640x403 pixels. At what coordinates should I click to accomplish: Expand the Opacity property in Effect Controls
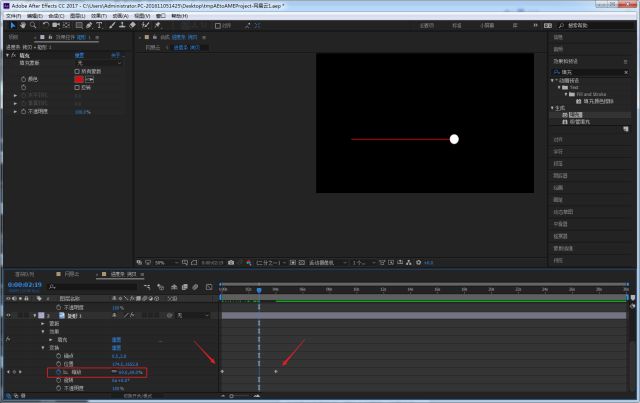click(x=16, y=111)
